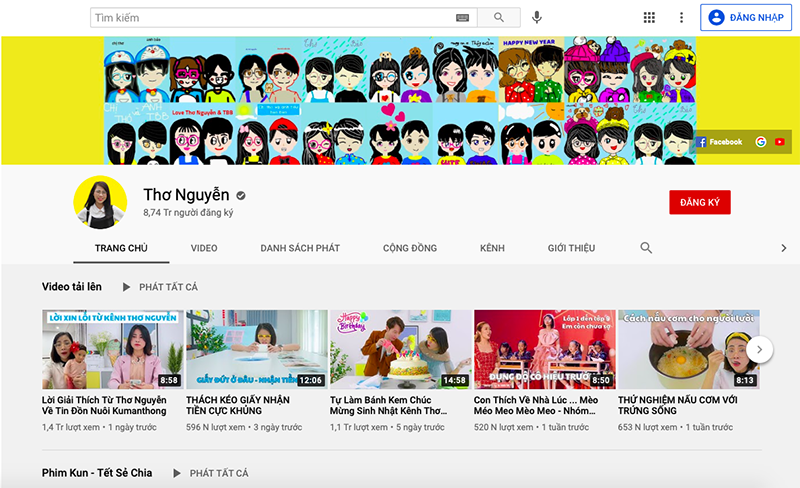800x488 pixels.
Task: Open the 12:06 paper-pulling challenge thumbnail
Action: (257, 350)
